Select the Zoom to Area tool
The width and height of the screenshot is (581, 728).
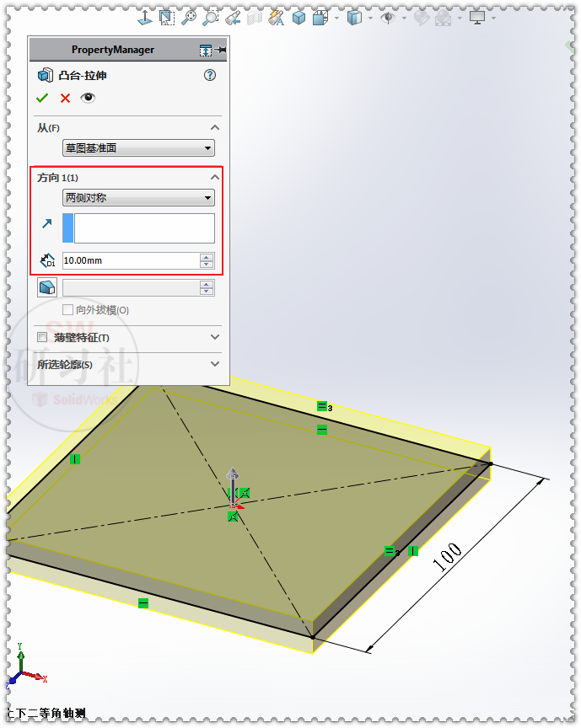166,18
